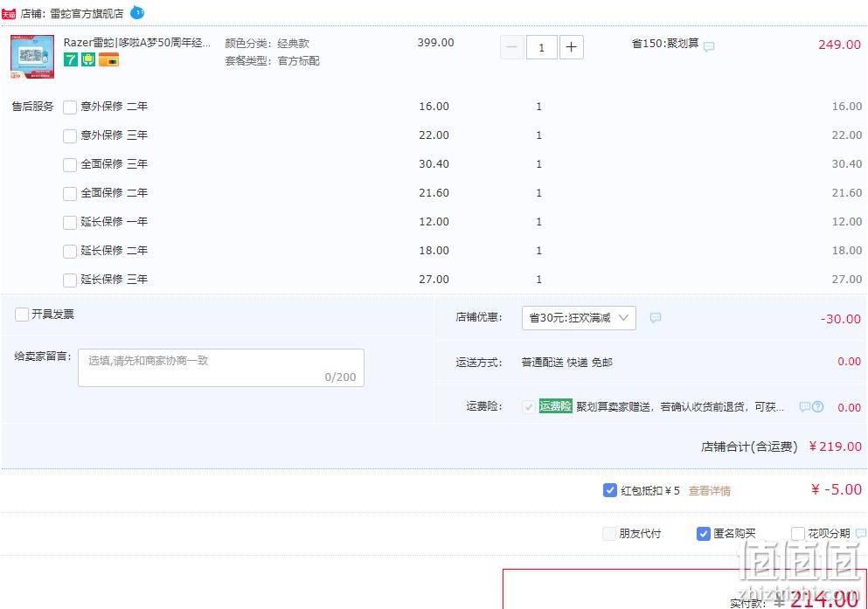
Task: Toggle the 运费险 shipping insurance checkbox
Action: (528, 407)
